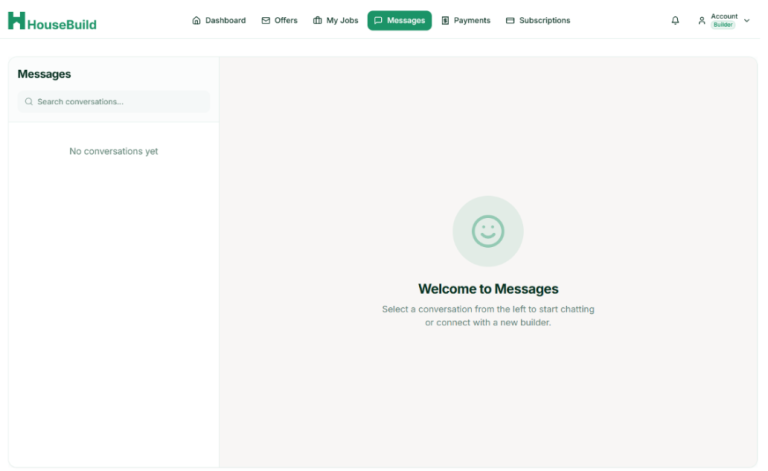
Task: Navigate to the Payments label
Action: [472, 20]
